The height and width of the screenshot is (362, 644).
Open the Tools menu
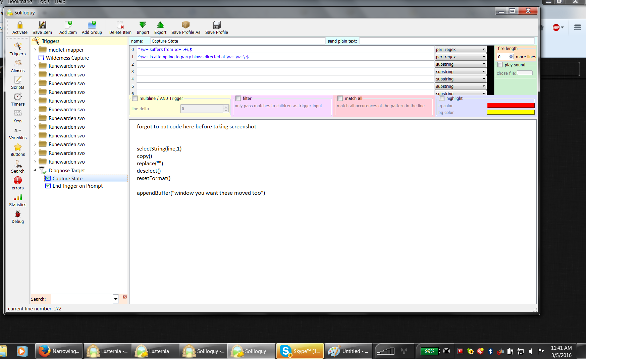click(44, 2)
